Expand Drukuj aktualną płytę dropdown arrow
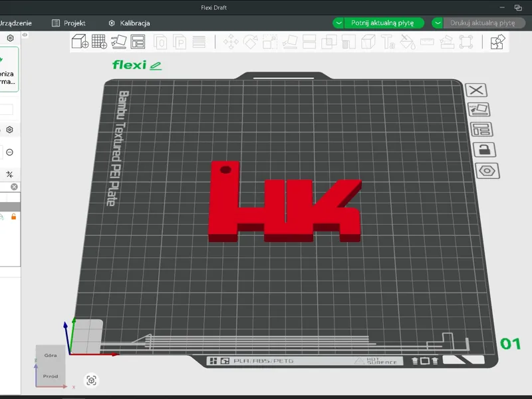 click(438, 23)
